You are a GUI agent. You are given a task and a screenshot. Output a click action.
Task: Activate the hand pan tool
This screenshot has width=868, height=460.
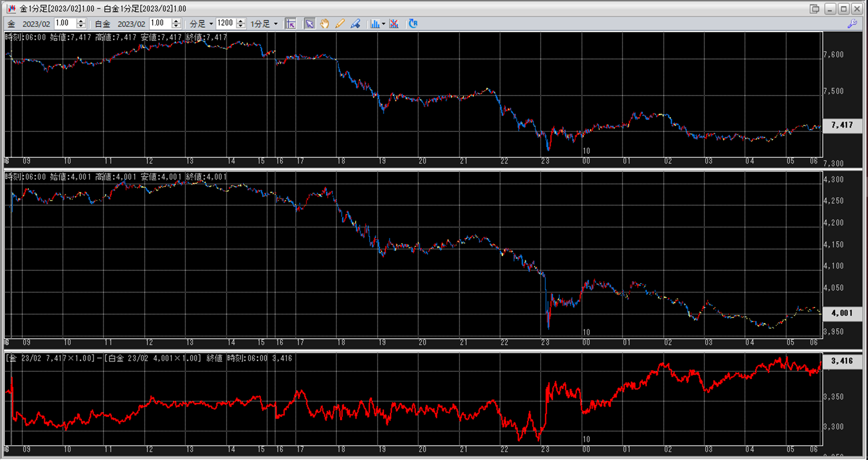coord(325,24)
